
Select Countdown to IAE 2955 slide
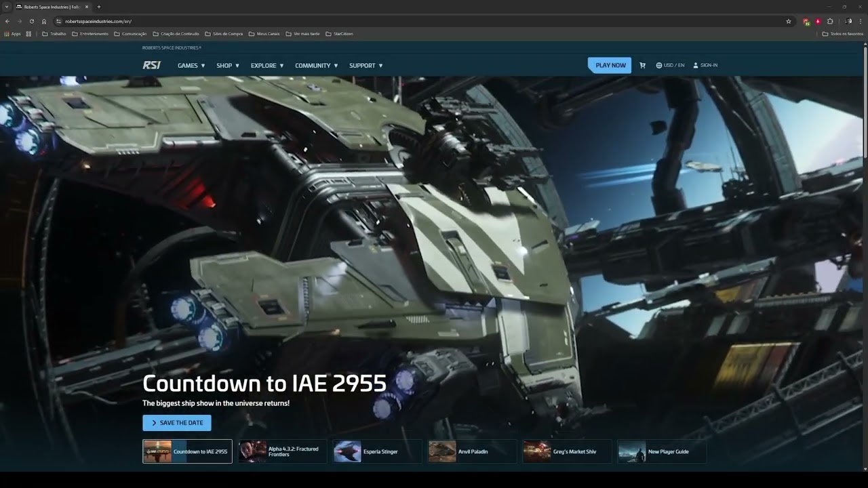pyautogui.click(x=187, y=451)
